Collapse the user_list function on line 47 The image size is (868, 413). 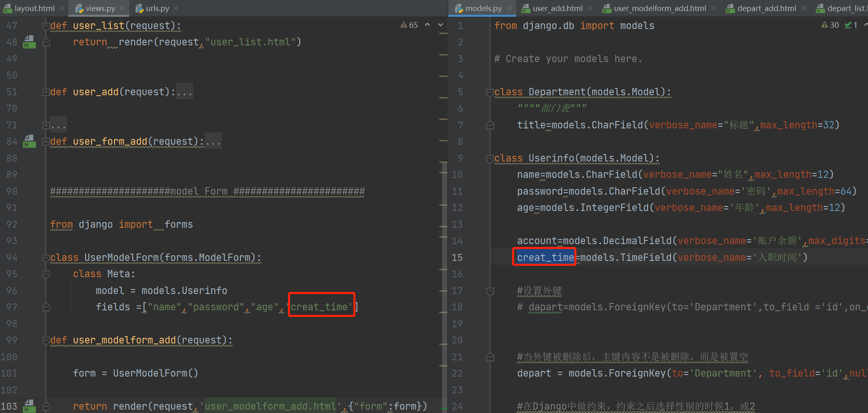(x=46, y=26)
